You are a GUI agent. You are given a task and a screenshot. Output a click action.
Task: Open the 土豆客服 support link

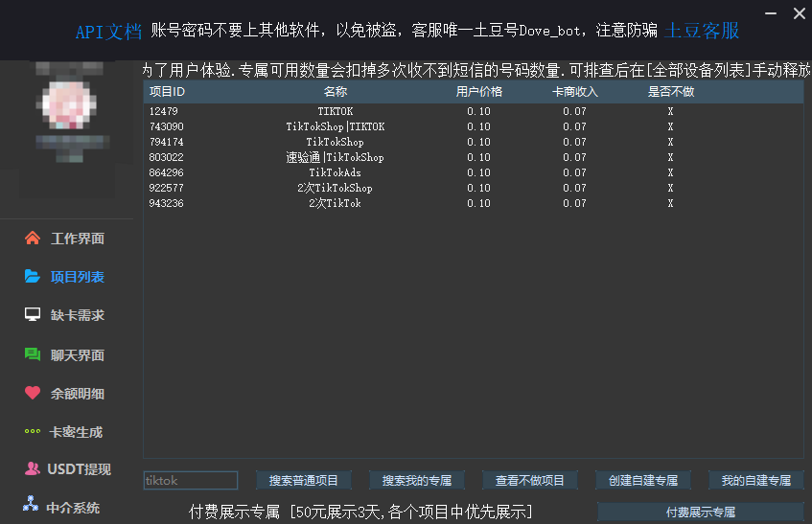(702, 31)
